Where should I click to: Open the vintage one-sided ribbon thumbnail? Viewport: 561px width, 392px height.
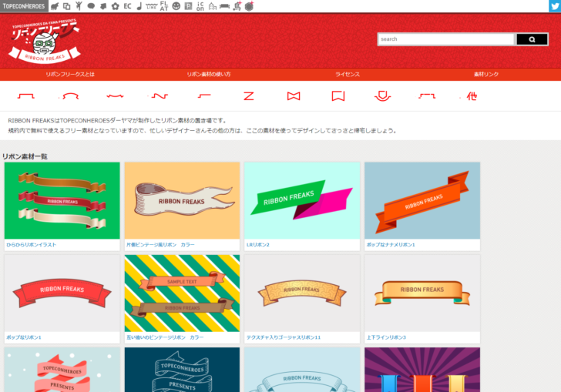(182, 200)
